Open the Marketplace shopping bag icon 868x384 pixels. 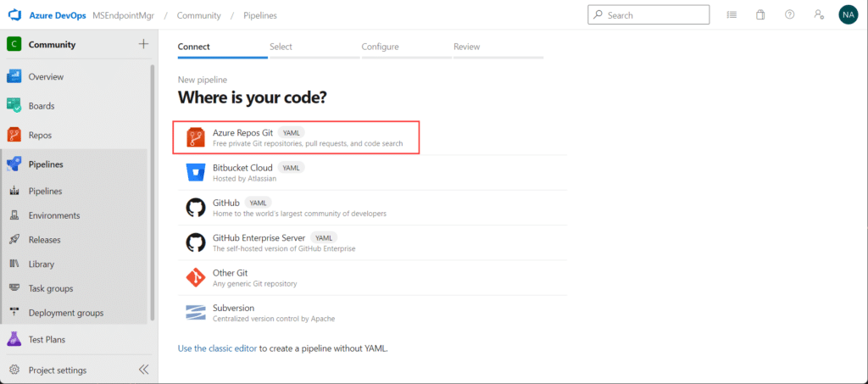click(x=760, y=15)
